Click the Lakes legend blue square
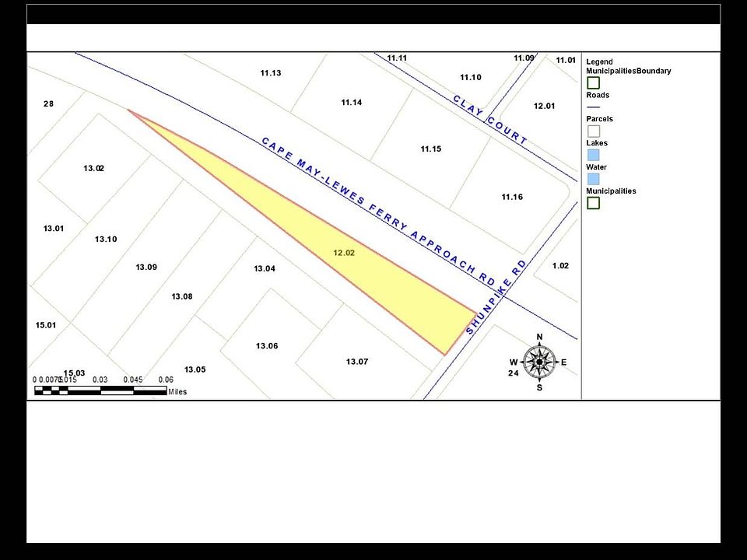 click(x=593, y=155)
